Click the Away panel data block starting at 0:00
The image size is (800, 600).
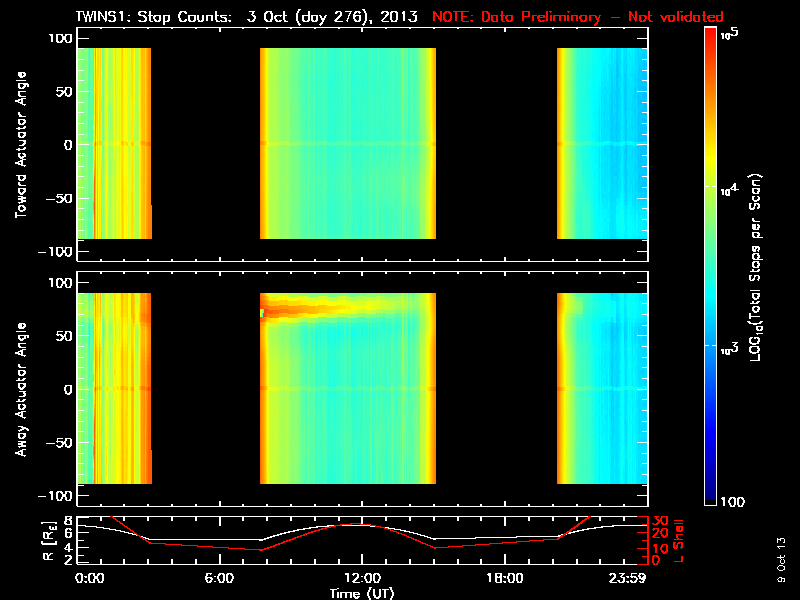click(114, 388)
